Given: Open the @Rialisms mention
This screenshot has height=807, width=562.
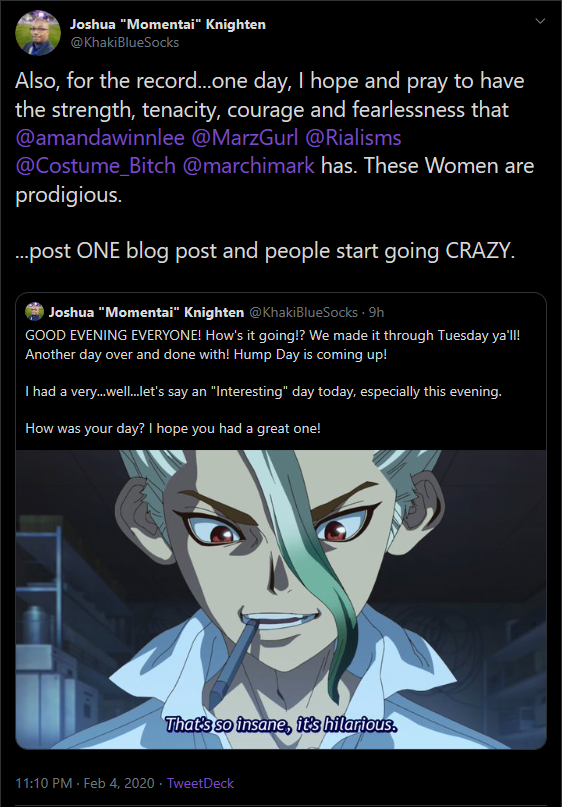Looking at the screenshot, I should click(x=353, y=138).
